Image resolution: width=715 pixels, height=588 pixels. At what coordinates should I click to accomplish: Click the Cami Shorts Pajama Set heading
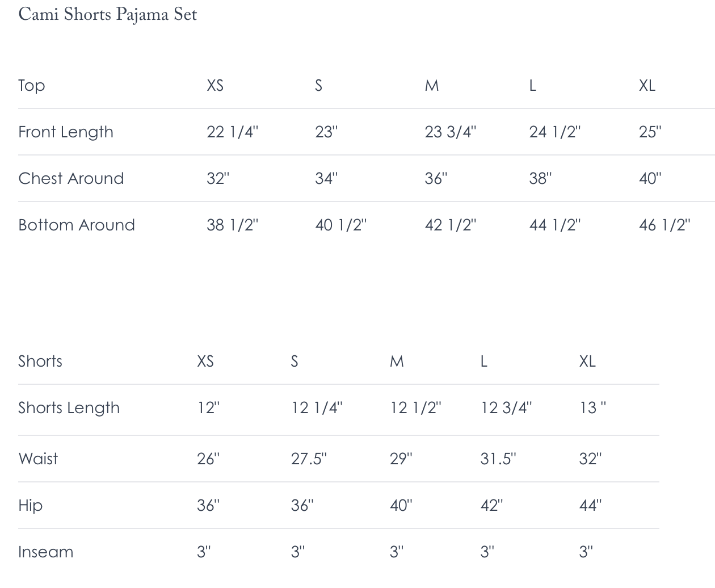(108, 15)
